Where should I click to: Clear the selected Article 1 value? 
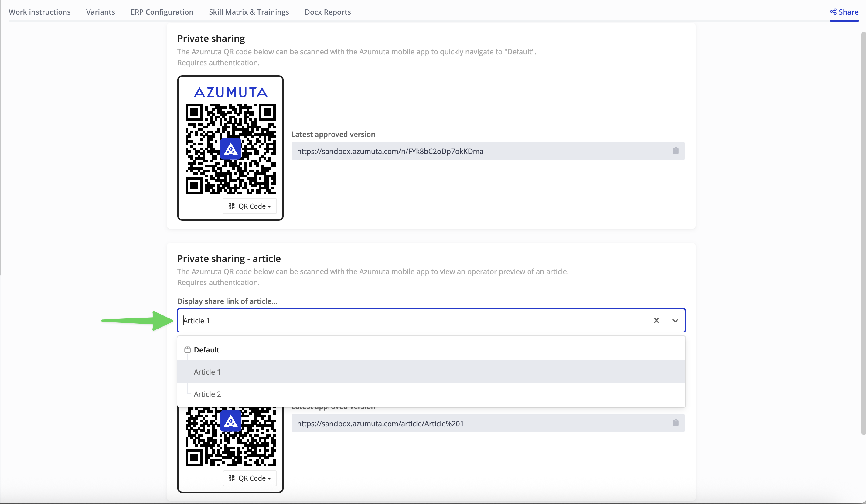pyautogui.click(x=656, y=320)
